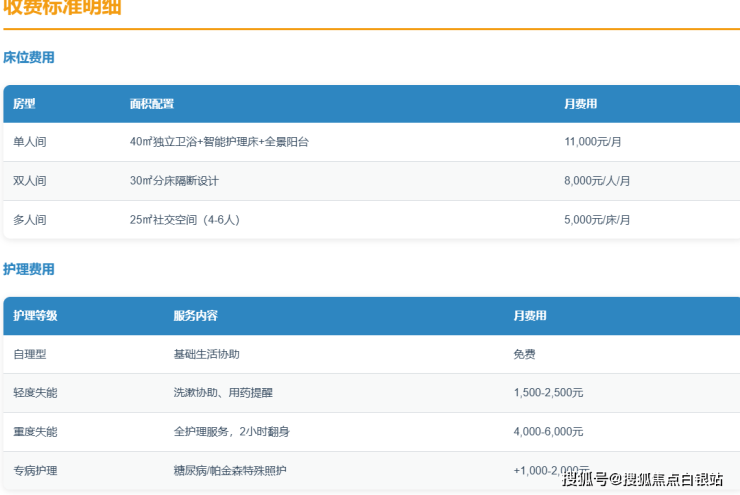Click the 房型 column header
Image resolution: width=740 pixels, height=495 pixels.
click(x=24, y=104)
